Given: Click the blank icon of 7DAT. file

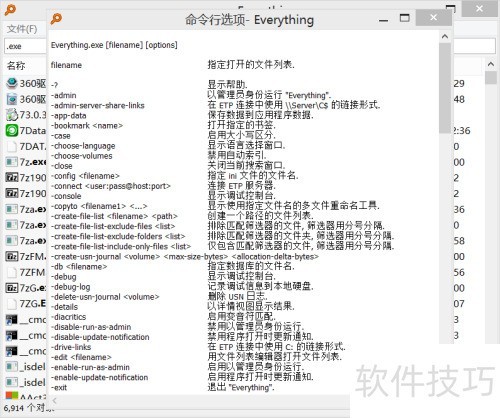Looking at the screenshot, I should click(12, 146).
